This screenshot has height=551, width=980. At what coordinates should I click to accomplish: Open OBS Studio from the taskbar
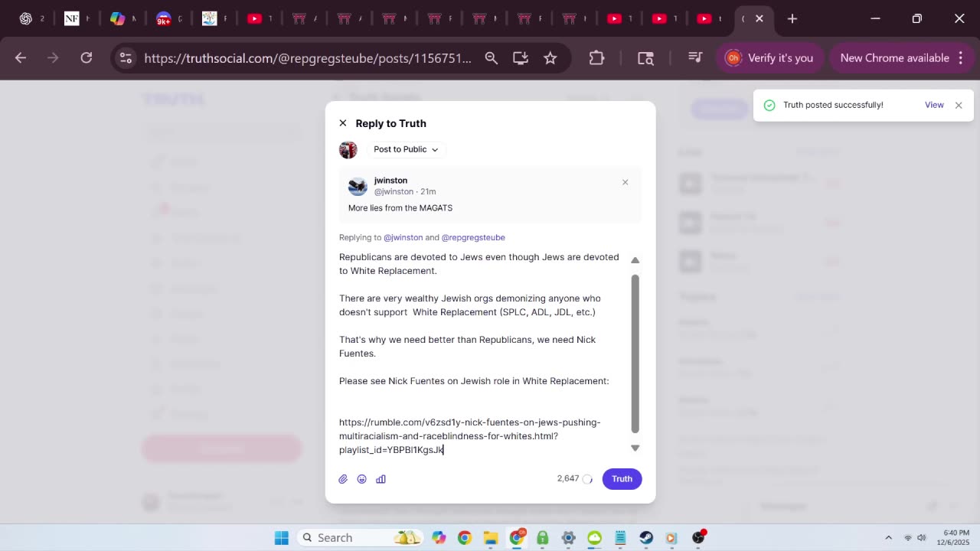click(698, 538)
